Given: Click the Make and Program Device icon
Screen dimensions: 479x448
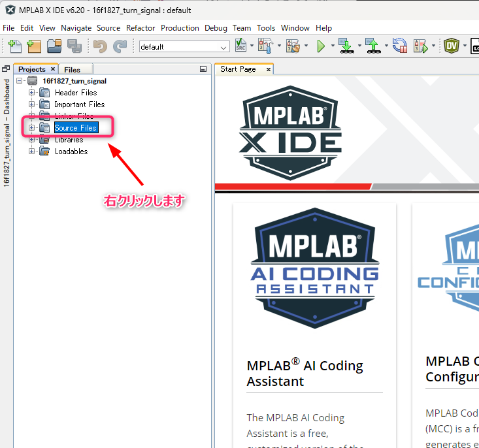Looking at the screenshot, I should 346,46.
